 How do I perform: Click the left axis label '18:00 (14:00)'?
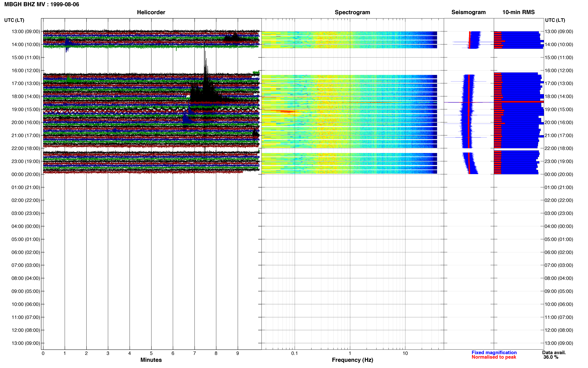(26, 96)
